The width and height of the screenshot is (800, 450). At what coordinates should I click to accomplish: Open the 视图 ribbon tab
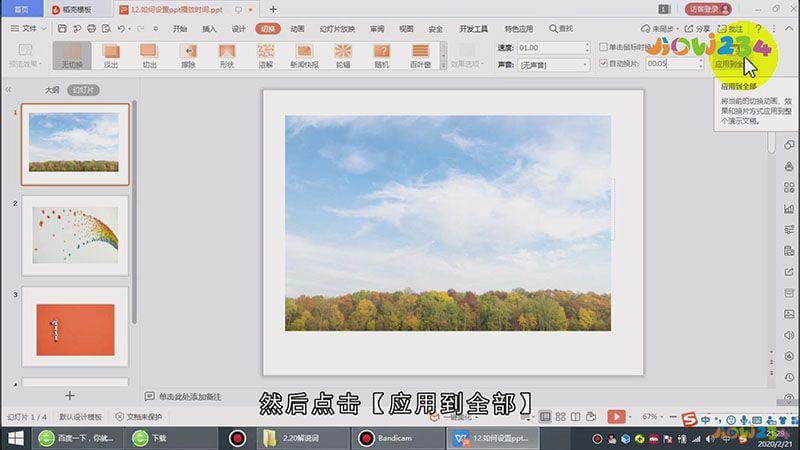[406, 29]
